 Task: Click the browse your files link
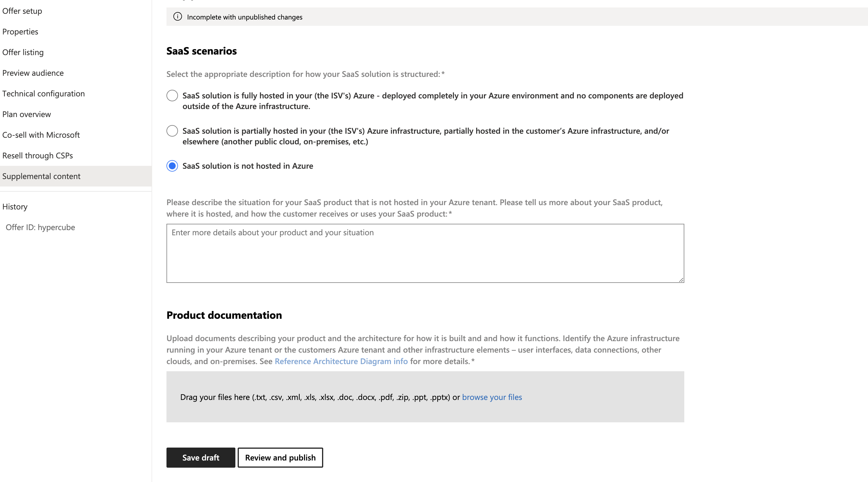492,397
